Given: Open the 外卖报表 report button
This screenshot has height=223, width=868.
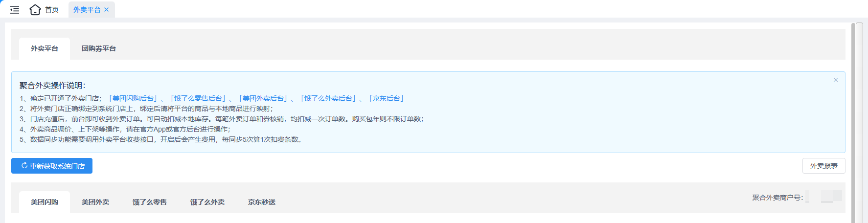Looking at the screenshot, I should pyautogui.click(x=824, y=166).
